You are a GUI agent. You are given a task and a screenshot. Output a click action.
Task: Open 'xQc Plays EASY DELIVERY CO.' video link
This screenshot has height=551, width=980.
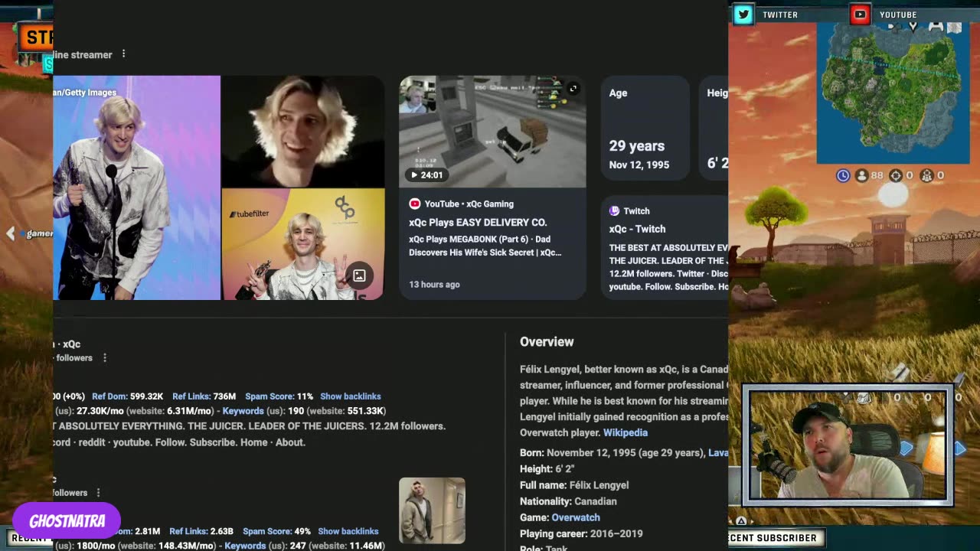click(x=478, y=222)
